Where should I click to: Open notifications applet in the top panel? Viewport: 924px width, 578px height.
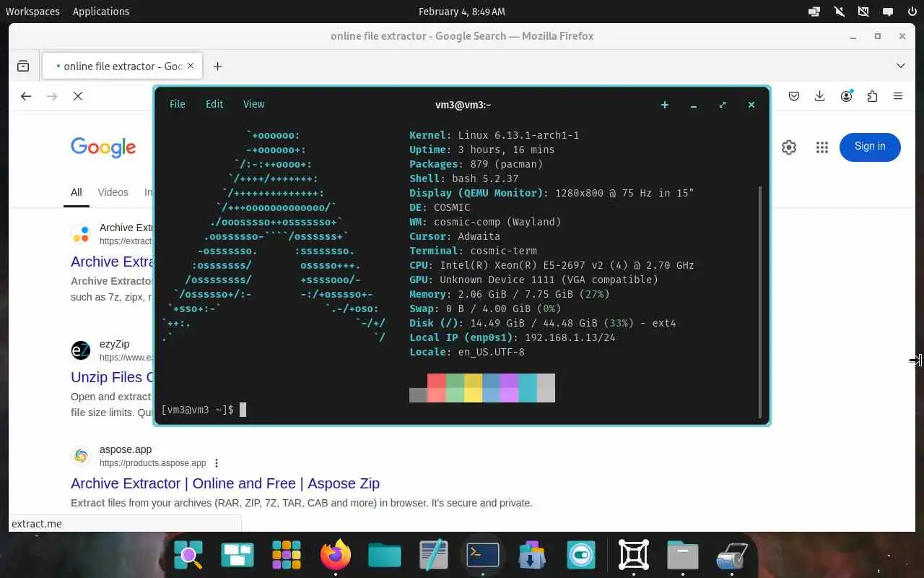(888, 12)
